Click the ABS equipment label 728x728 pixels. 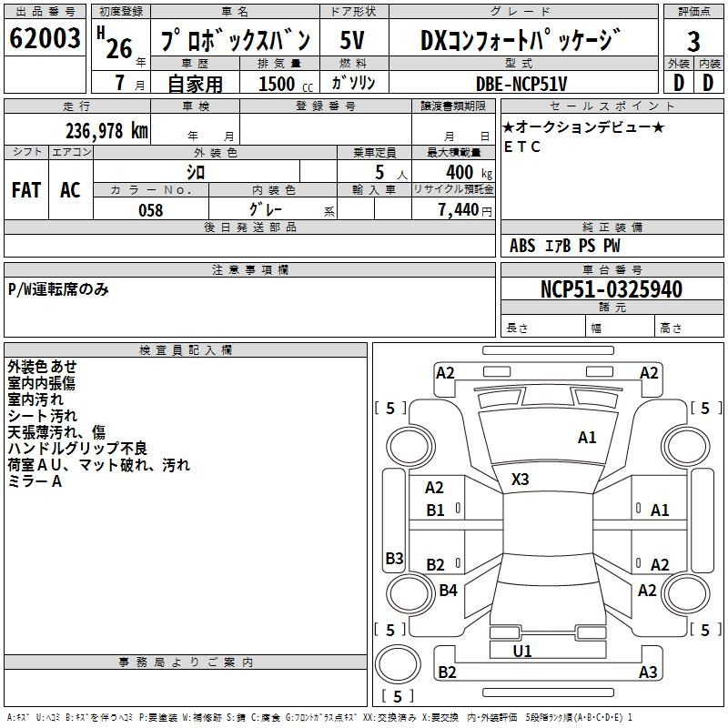pos(522,246)
